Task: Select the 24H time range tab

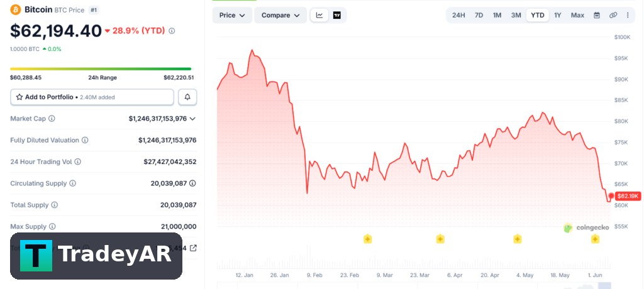Action: pos(458,15)
